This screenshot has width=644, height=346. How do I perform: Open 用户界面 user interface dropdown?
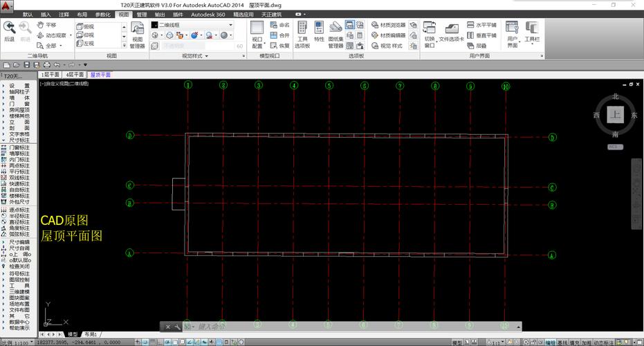512,35
